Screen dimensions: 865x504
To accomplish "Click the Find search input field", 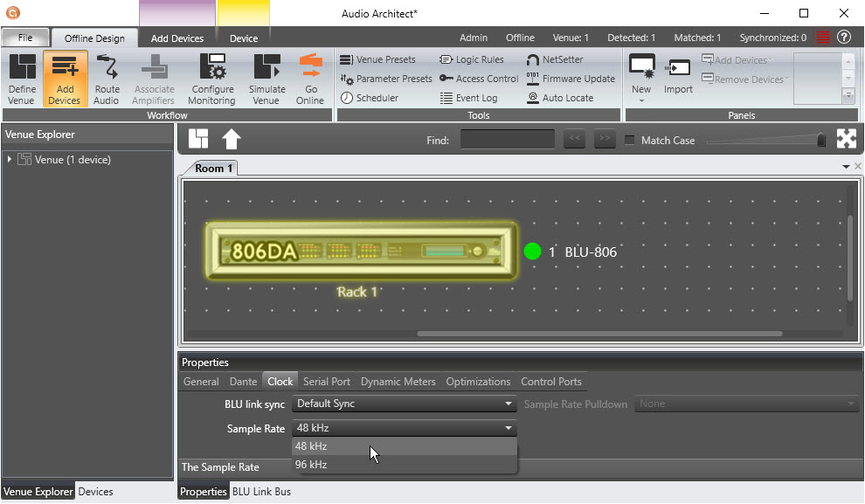I will coord(507,140).
